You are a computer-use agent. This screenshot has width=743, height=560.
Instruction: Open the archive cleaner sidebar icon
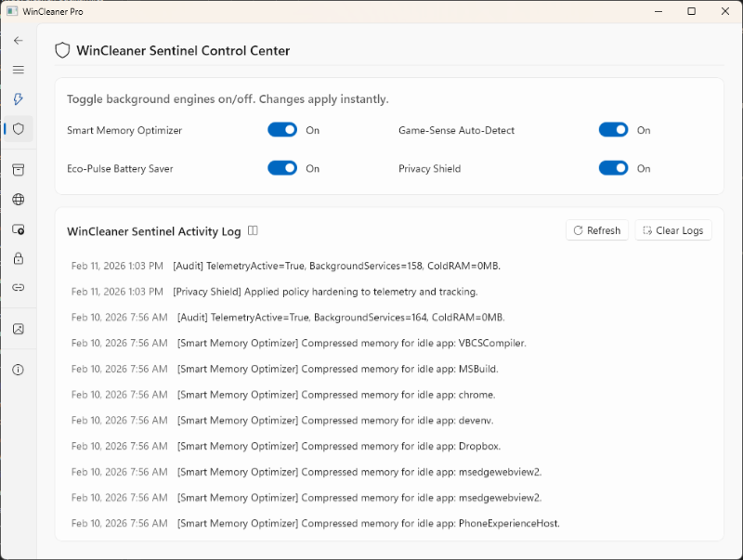click(x=18, y=170)
